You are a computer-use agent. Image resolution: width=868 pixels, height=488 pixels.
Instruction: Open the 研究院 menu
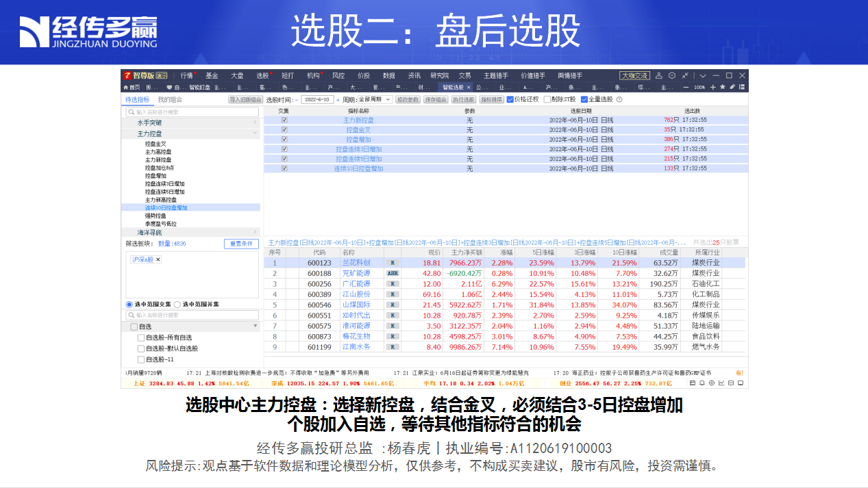click(439, 75)
